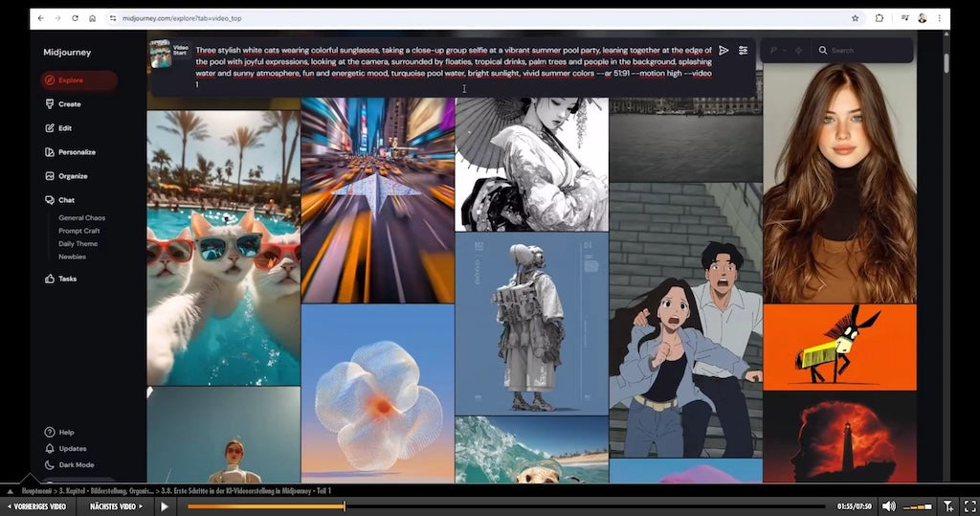Open the video player filter settings dropdown
Viewport: 980px width, 516px height.
point(947,505)
